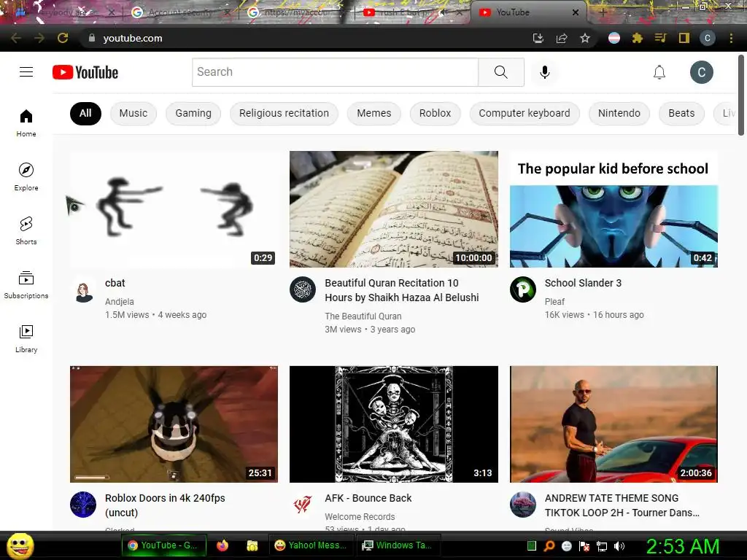Toggle Chrome side panel icon
This screenshot has height=560, width=747.
coord(684,38)
